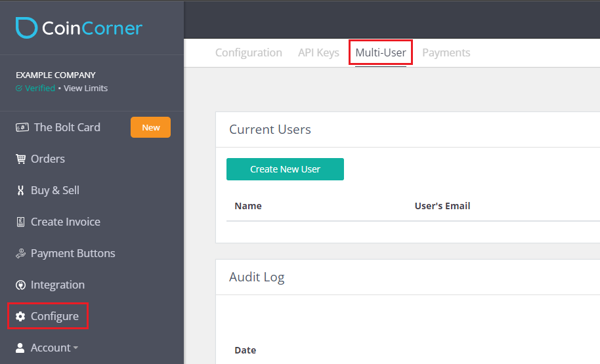Click the Name column header
The width and height of the screenshot is (600, 364).
248,206
